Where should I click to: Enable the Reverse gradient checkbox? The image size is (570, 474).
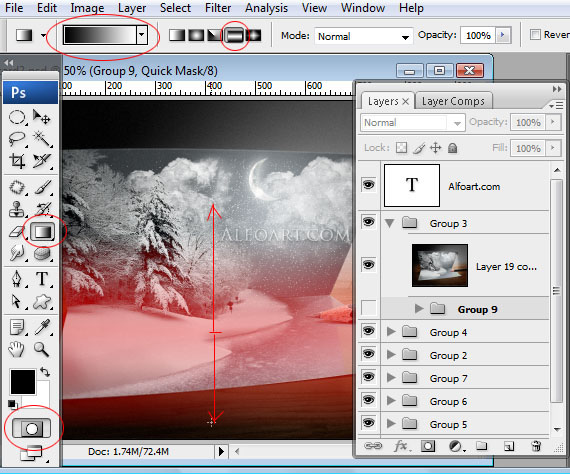(x=535, y=35)
